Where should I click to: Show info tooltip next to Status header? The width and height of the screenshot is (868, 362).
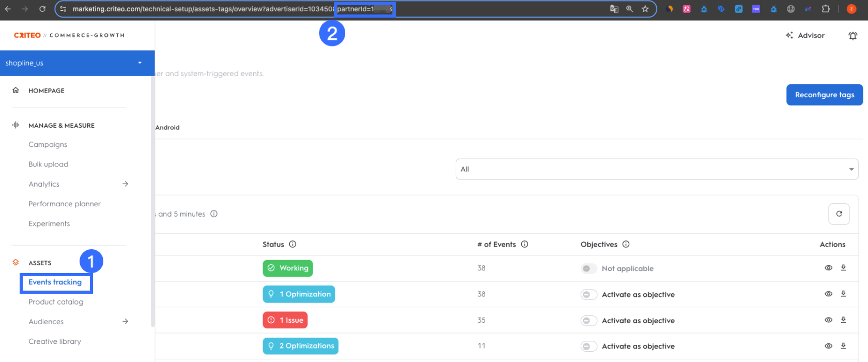292,244
